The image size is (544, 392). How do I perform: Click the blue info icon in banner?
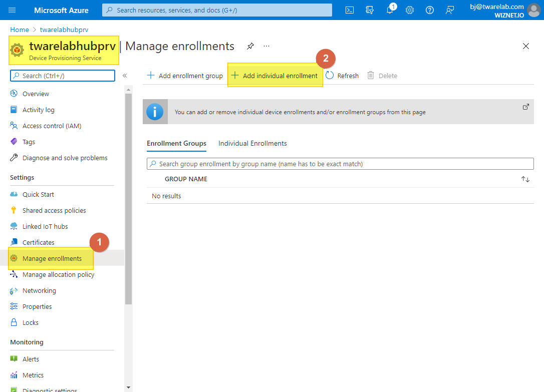pos(155,112)
